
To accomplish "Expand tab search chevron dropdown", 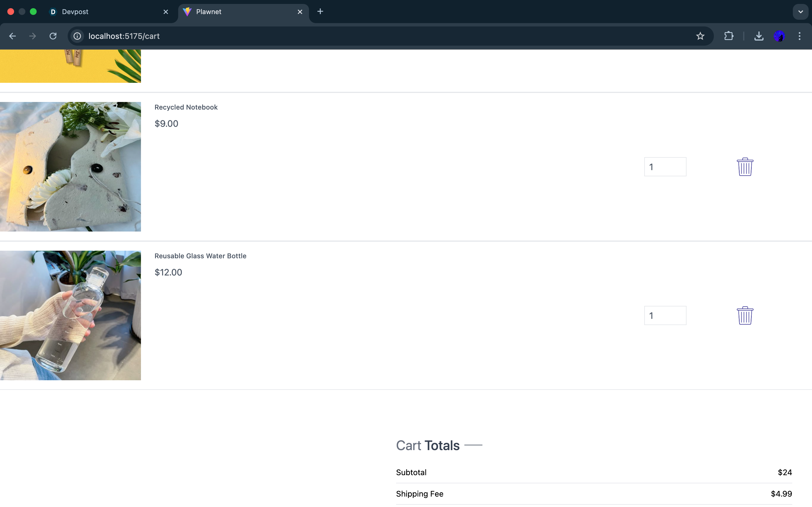I will (x=800, y=12).
